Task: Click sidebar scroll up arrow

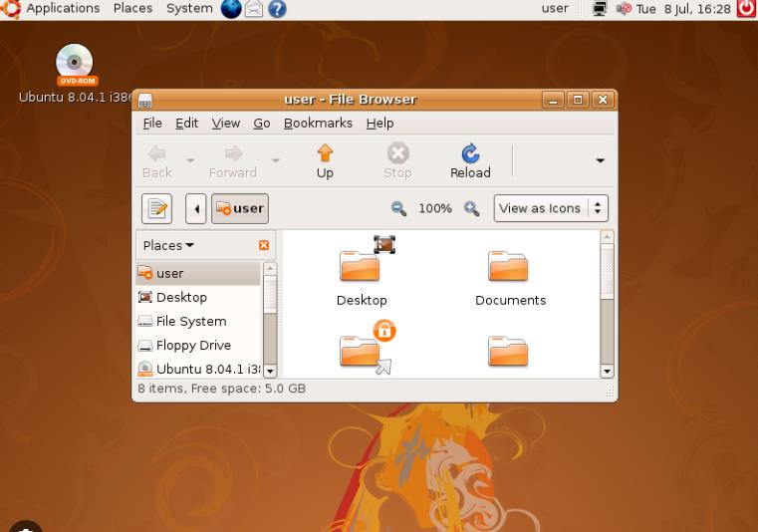Action: pyautogui.click(x=270, y=268)
